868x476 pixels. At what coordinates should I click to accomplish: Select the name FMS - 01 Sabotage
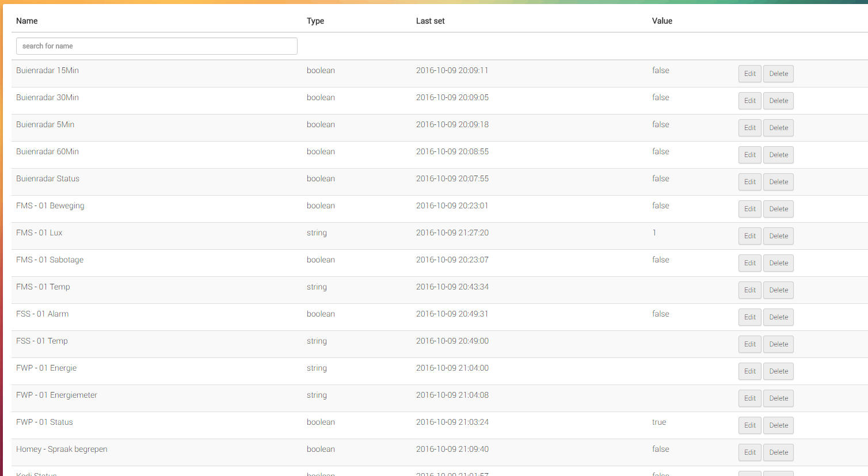[x=50, y=260]
